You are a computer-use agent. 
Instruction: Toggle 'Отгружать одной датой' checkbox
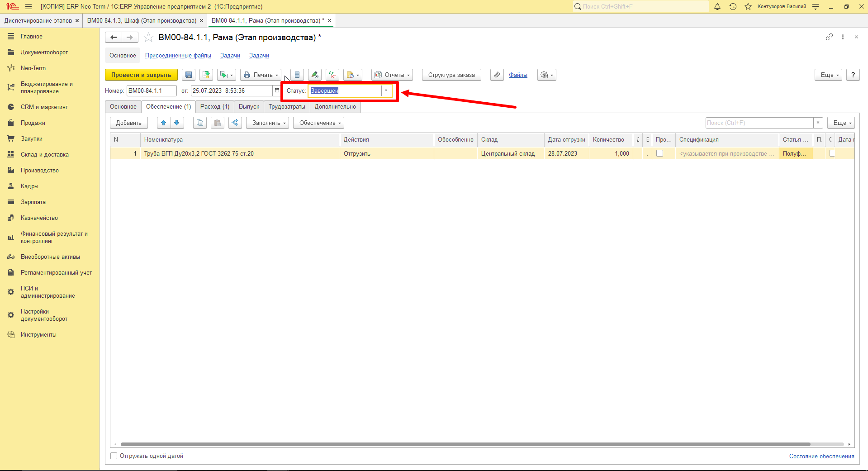click(x=114, y=456)
